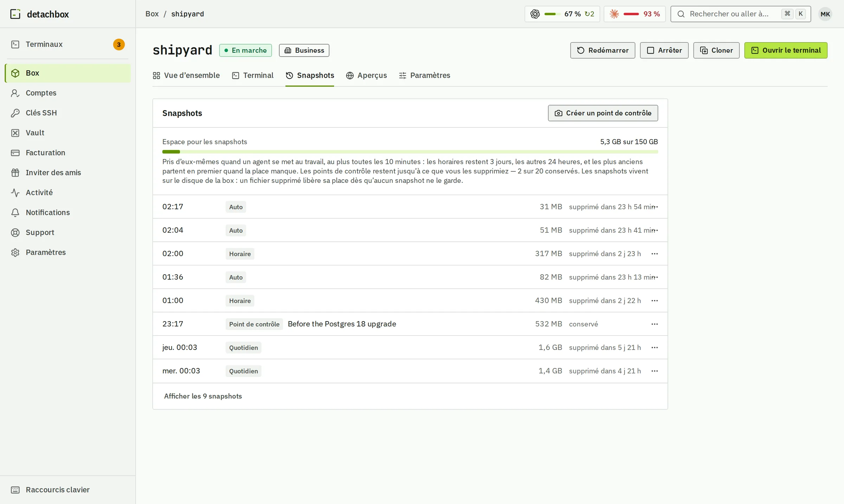Click the 67 % usage indicator

562,14
